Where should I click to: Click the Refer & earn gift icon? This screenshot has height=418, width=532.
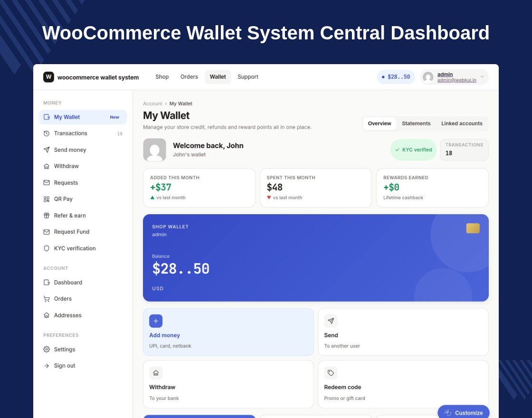pyautogui.click(x=47, y=216)
